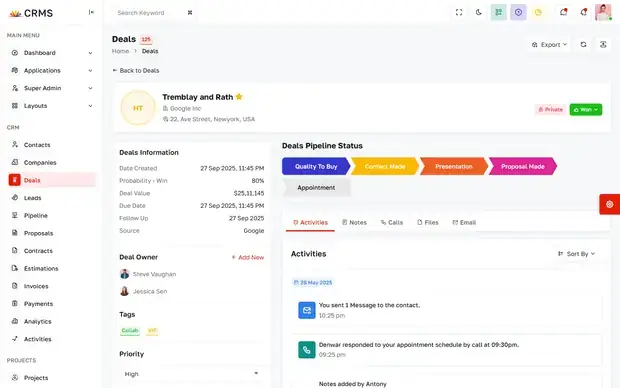Add New deal owner
620x388 pixels.
pyautogui.click(x=248, y=257)
